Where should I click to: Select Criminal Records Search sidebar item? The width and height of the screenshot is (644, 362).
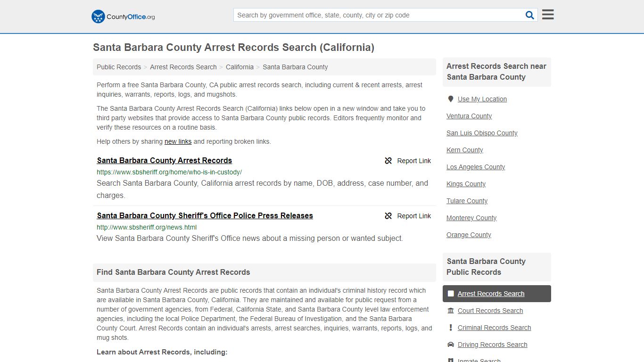coord(495,328)
